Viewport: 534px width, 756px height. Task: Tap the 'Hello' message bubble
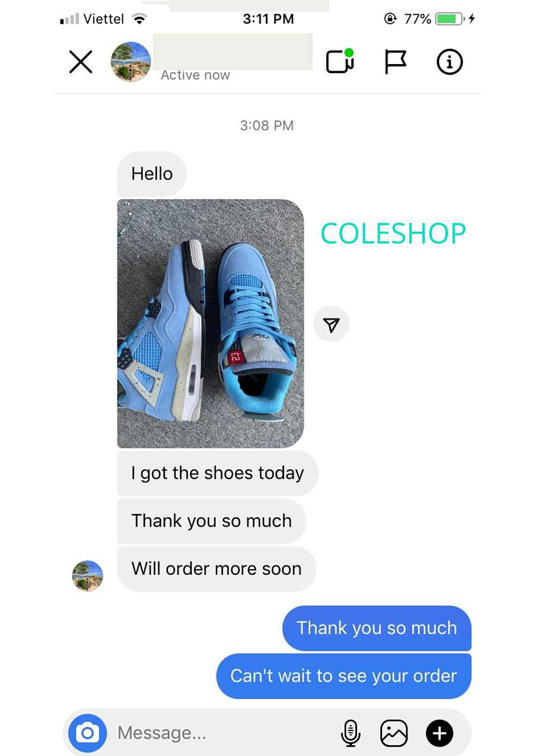coord(152,174)
